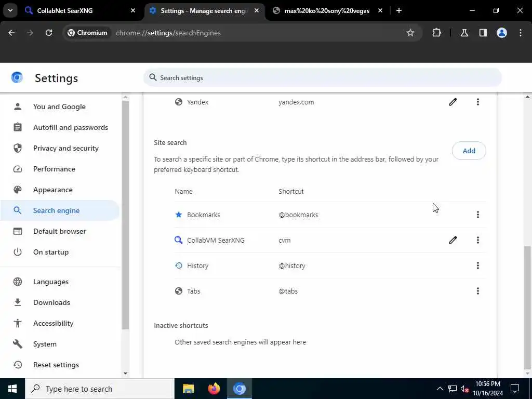The width and height of the screenshot is (532, 399).
Task: Open more actions for Yandex
Action: pyautogui.click(x=478, y=102)
